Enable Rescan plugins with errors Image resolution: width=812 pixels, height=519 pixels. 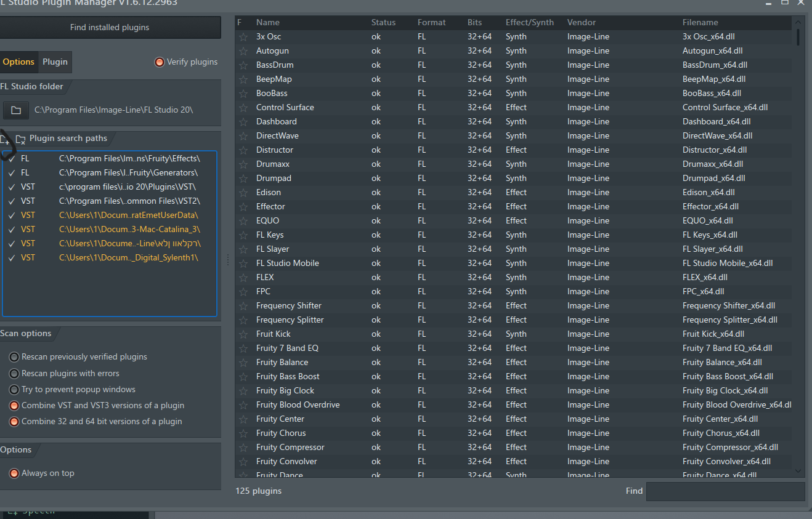click(x=14, y=374)
